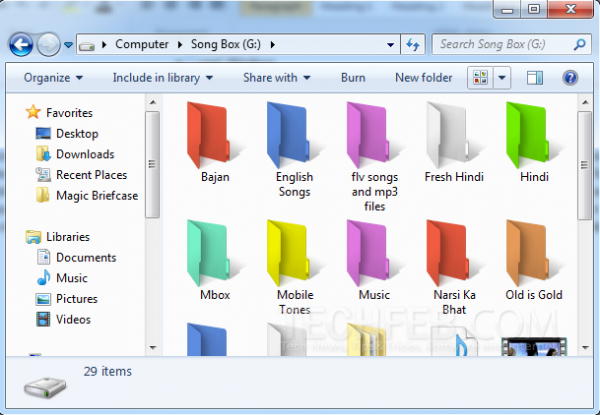
Task: Open Recent Places in Favorites
Action: [x=82, y=175]
